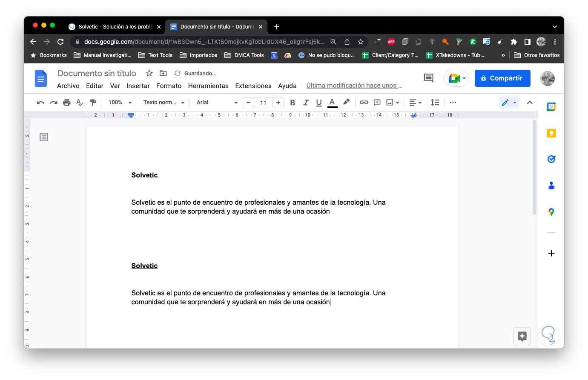
Task: Add a comment from toolbar
Action: [377, 103]
